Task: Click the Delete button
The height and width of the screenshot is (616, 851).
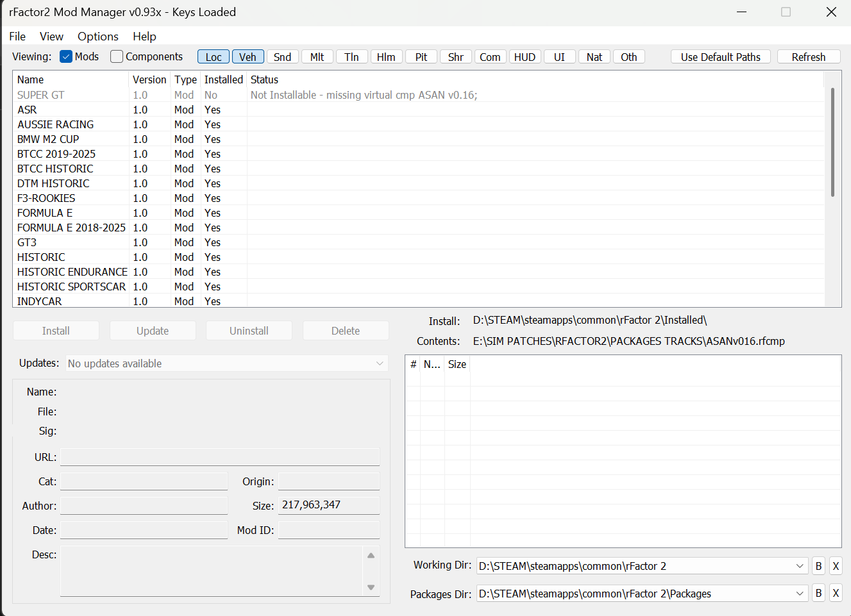Action: pos(346,331)
